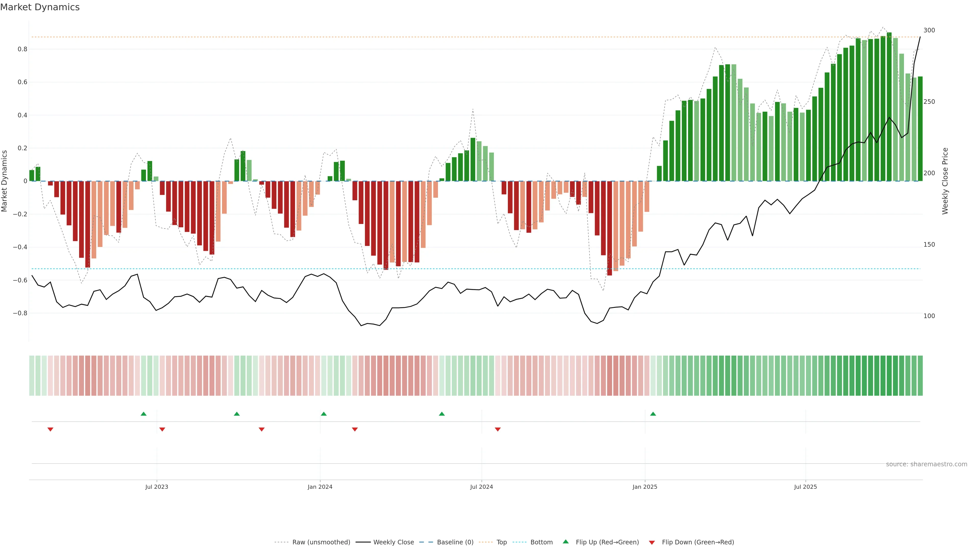
Task: Click the Weekly Close Price axis title
Action: coord(945,181)
